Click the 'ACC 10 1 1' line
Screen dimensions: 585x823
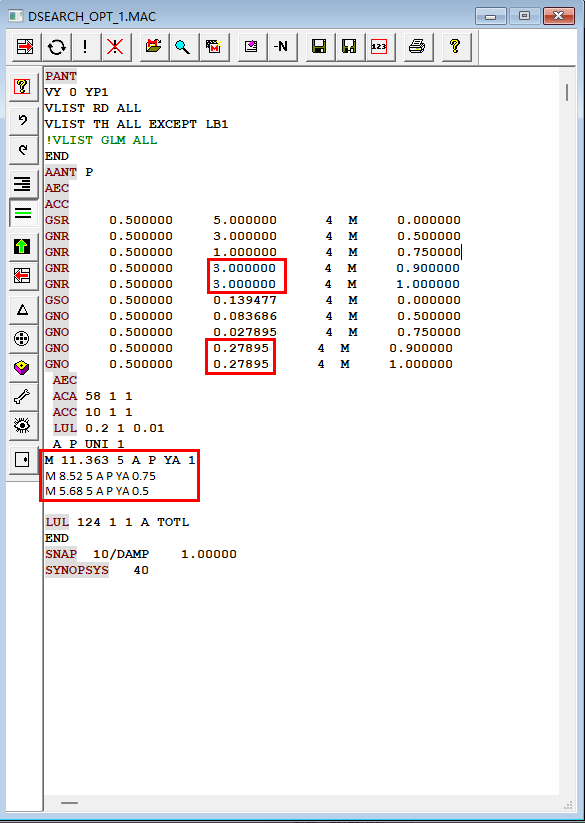pyautogui.click(x=92, y=412)
